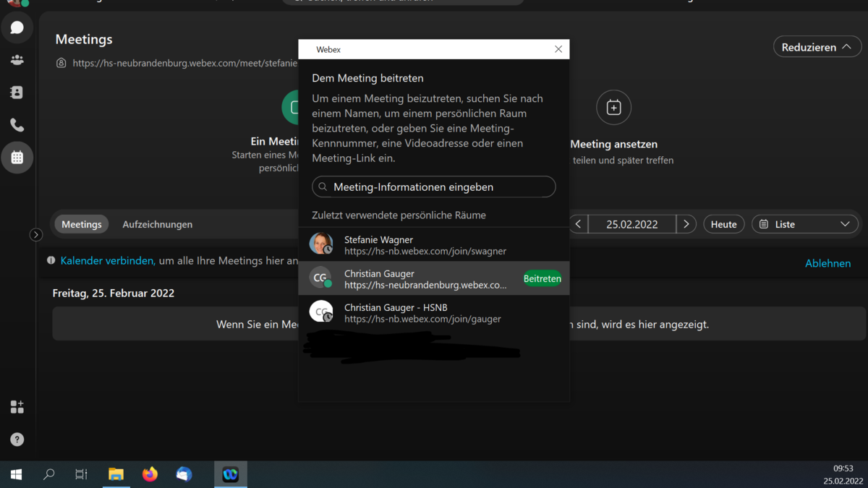Switch to the Aufzeichnungen tab
This screenshot has height=488, width=868.
[x=157, y=224]
